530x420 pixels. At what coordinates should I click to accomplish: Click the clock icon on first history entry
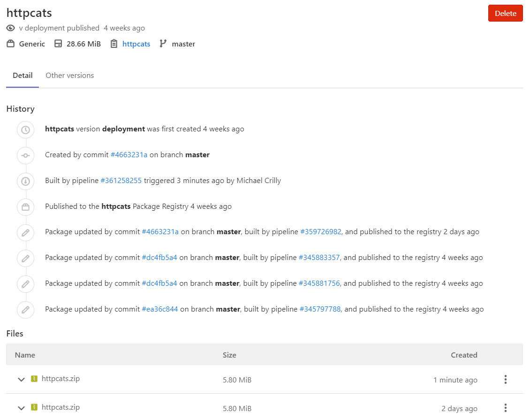pos(25,130)
